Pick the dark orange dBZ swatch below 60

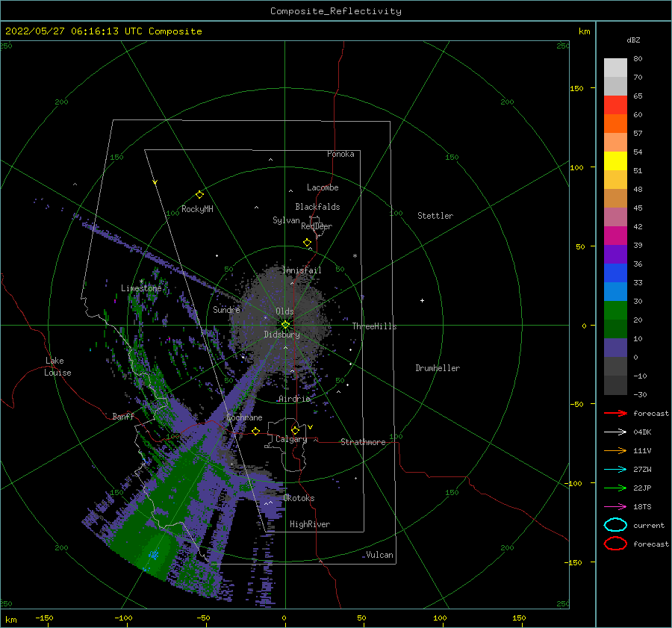615,123
